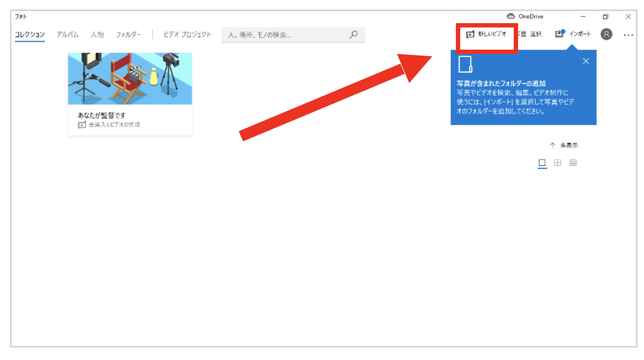Click the up arrow beside 非表示
644x360 pixels.
(552, 145)
